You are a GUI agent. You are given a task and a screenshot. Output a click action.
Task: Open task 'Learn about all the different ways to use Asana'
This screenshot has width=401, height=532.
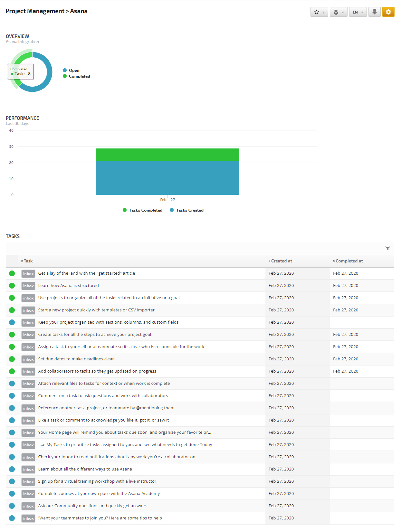[85, 469]
